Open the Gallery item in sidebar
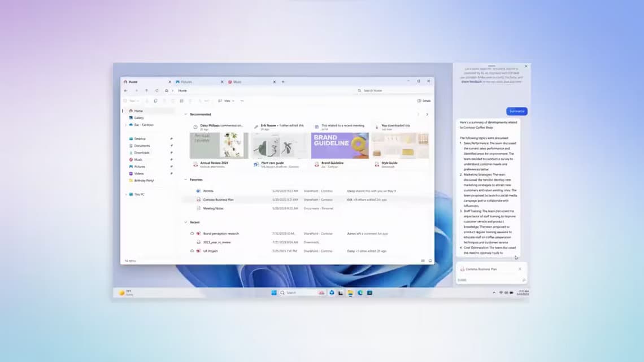This screenshot has height=362, width=644. point(138,117)
